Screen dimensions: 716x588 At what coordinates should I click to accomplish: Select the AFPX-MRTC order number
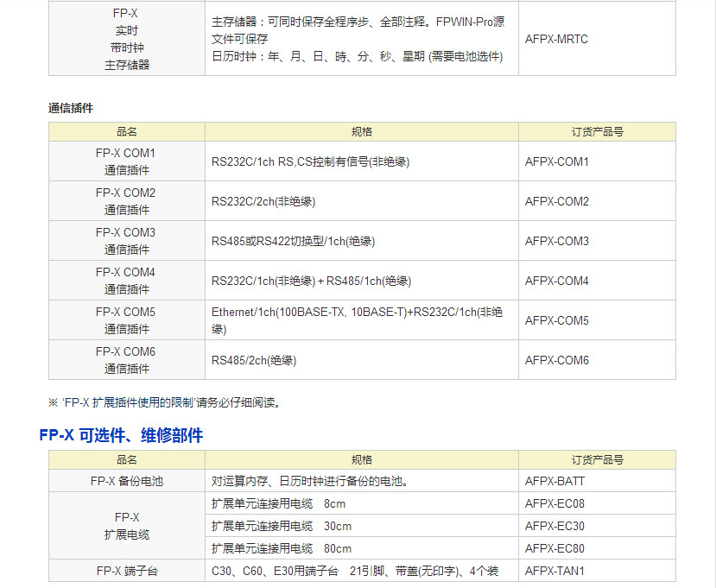pyautogui.click(x=557, y=40)
